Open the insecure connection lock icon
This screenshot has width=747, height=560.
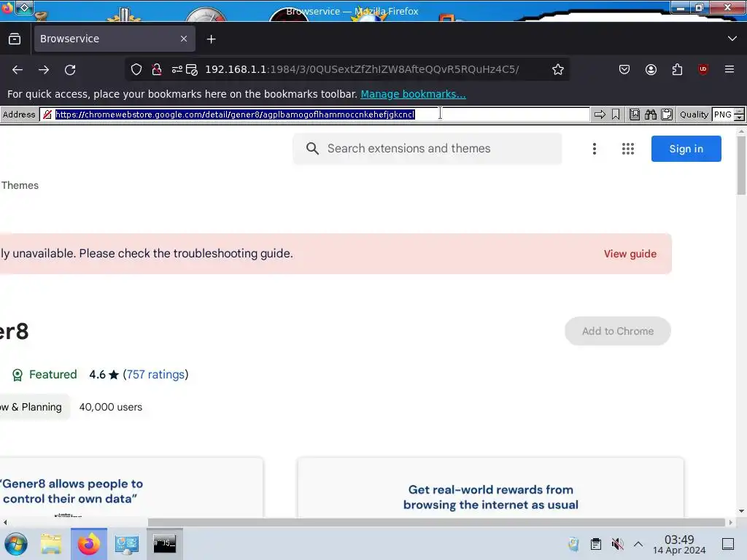pos(156,69)
